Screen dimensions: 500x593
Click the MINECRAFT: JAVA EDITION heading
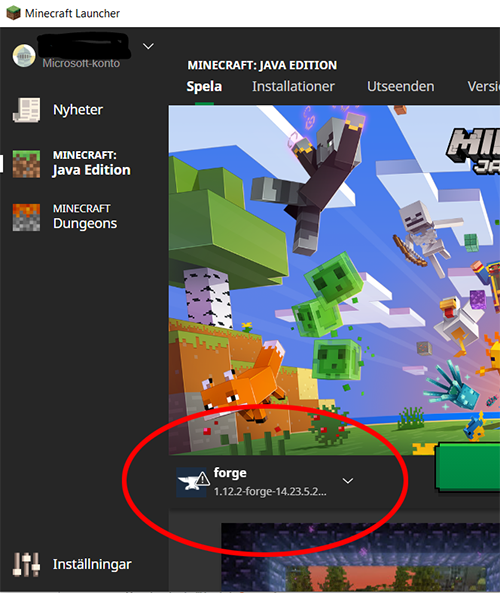(262, 65)
